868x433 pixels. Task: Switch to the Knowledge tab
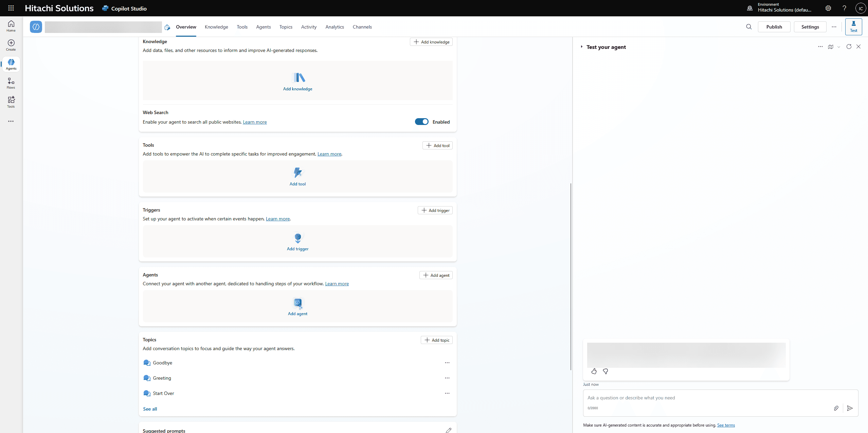tap(216, 27)
